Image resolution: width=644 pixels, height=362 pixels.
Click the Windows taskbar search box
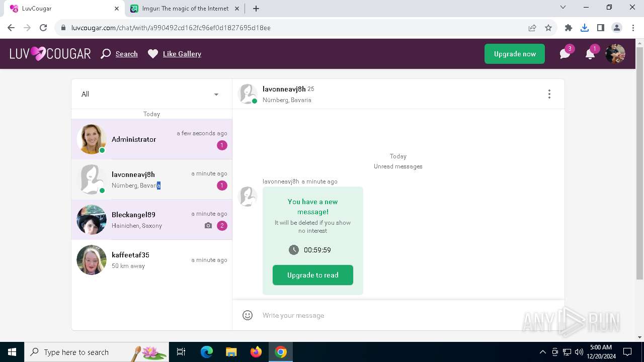pyautogui.click(x=97, y=352)
